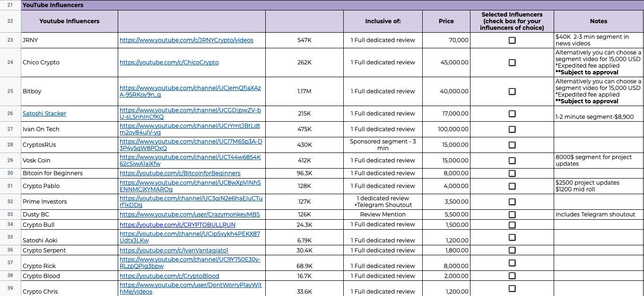
Task: Tick the Satoshi Aoki checkbox
Action: tap(512, 237)
